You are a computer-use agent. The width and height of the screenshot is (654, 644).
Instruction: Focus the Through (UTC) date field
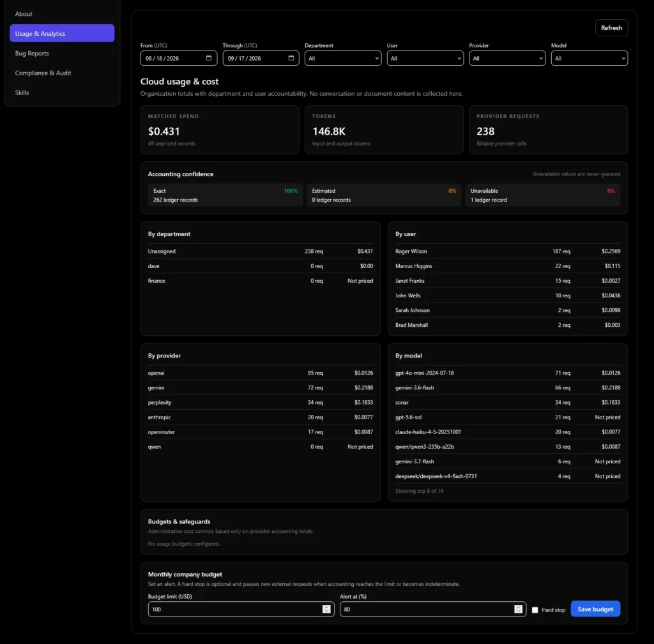(x=261, y=58)
